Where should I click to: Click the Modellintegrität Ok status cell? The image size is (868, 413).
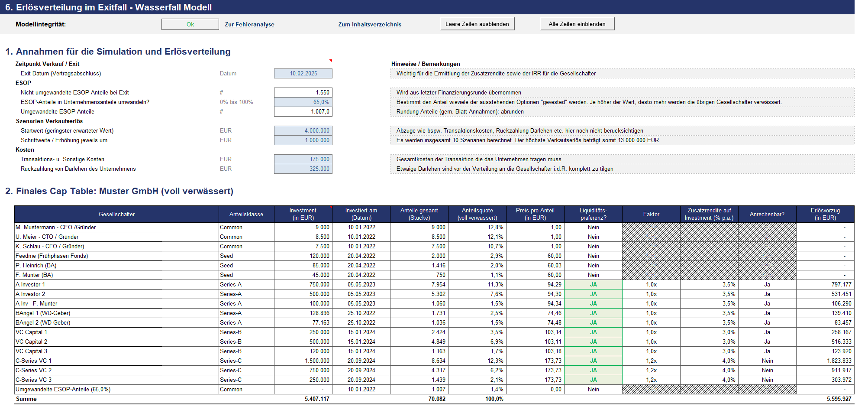point(190,24)
